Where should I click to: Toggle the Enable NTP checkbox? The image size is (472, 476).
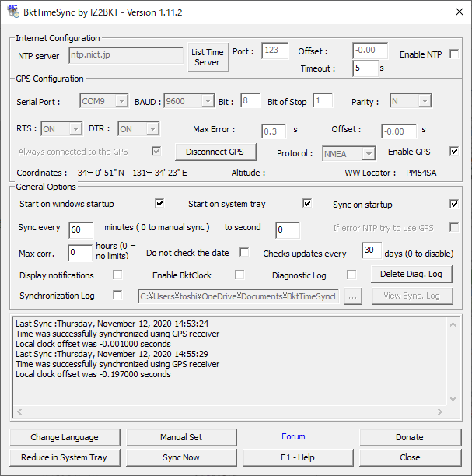(454, 54)
